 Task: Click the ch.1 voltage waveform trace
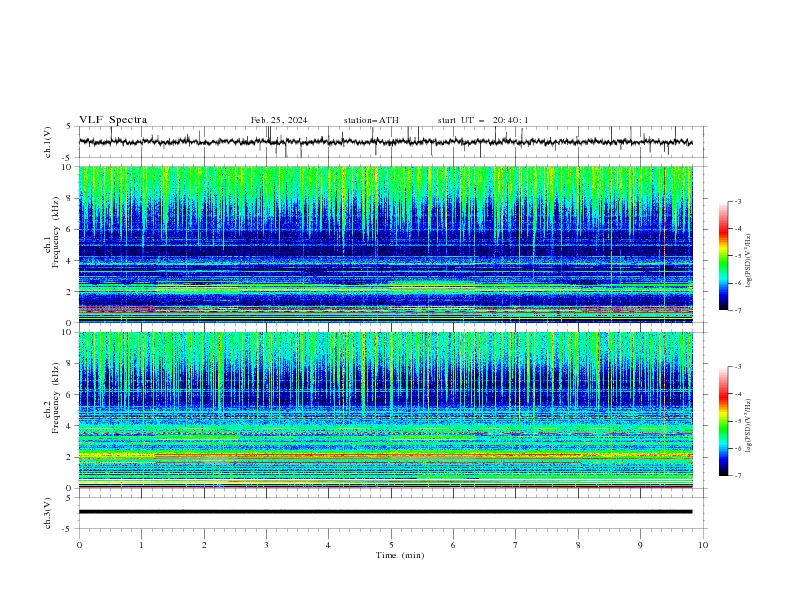385,142
